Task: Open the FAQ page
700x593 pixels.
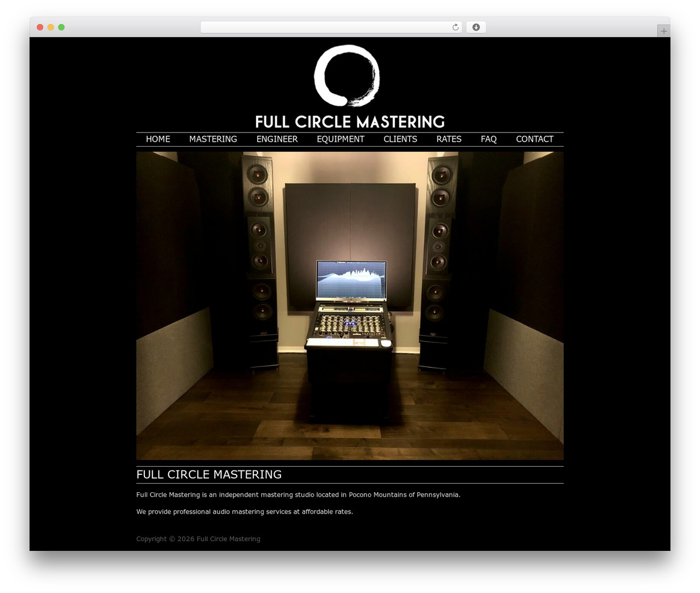Action: coord(489,139)
